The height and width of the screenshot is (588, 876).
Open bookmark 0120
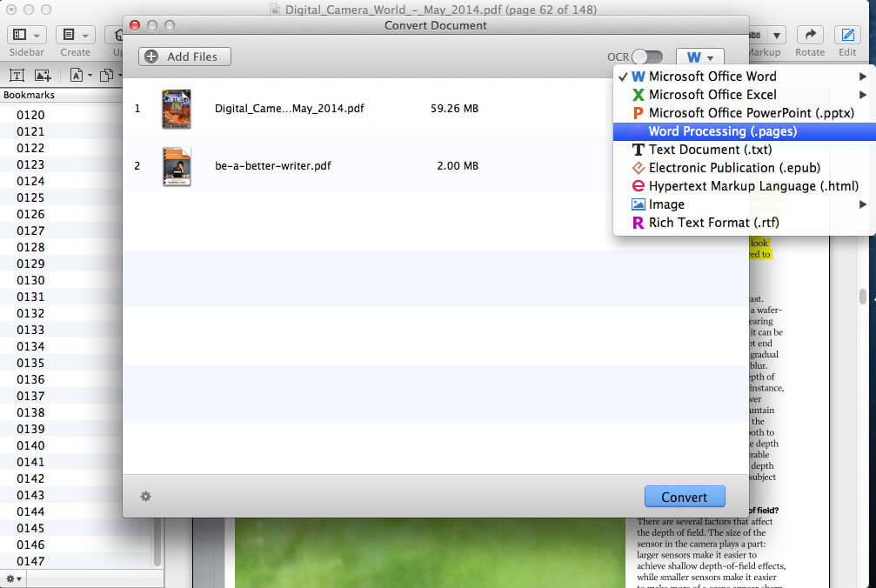30,115
